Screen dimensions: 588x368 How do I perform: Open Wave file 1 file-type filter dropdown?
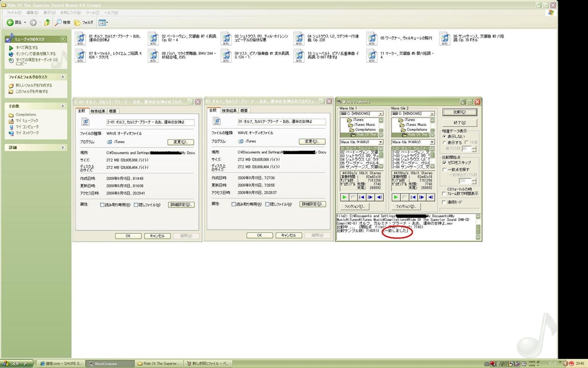(x=381, y=142)
